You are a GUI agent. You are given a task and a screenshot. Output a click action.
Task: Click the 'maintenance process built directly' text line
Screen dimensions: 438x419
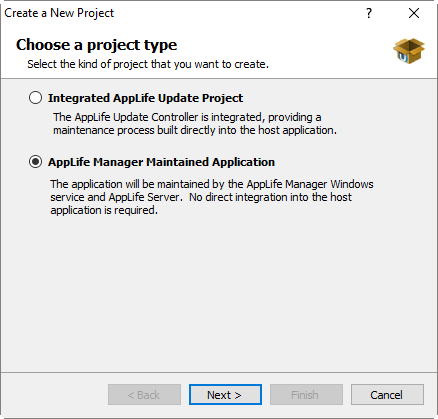195,130
